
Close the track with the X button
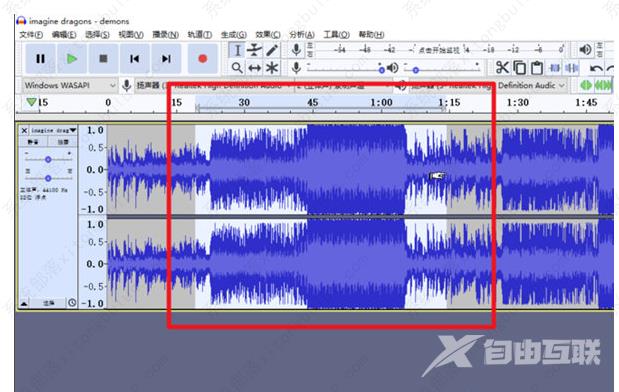24,130
